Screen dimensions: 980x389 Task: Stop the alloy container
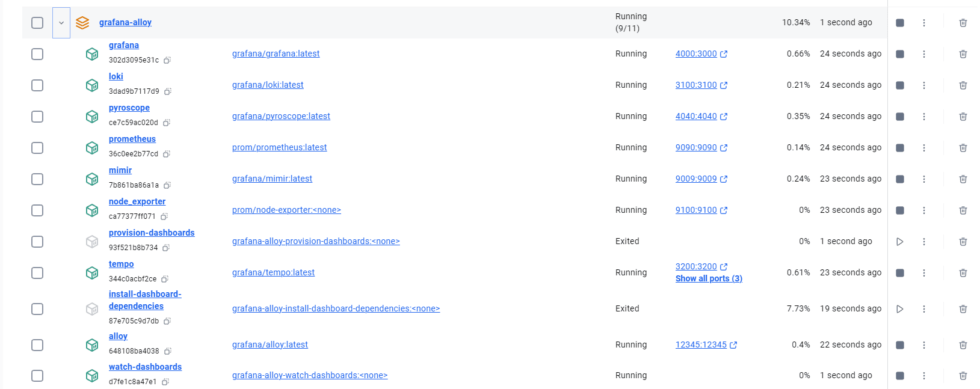pos(900,345)
